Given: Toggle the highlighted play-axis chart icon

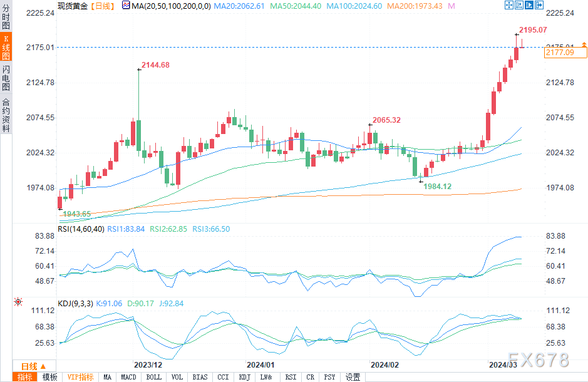Looking at the screenshot, I should coord(529,5).
